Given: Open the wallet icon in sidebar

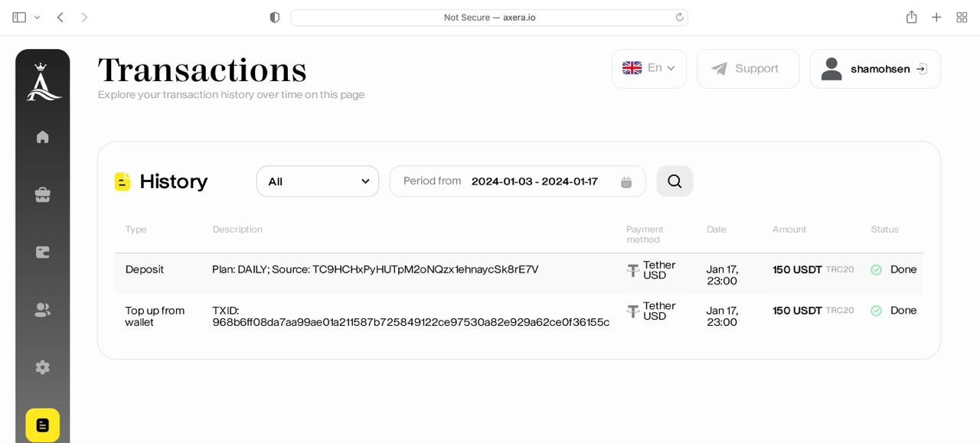Looking at the screenshot, I should pyautogui.click(x=43, y=252).
